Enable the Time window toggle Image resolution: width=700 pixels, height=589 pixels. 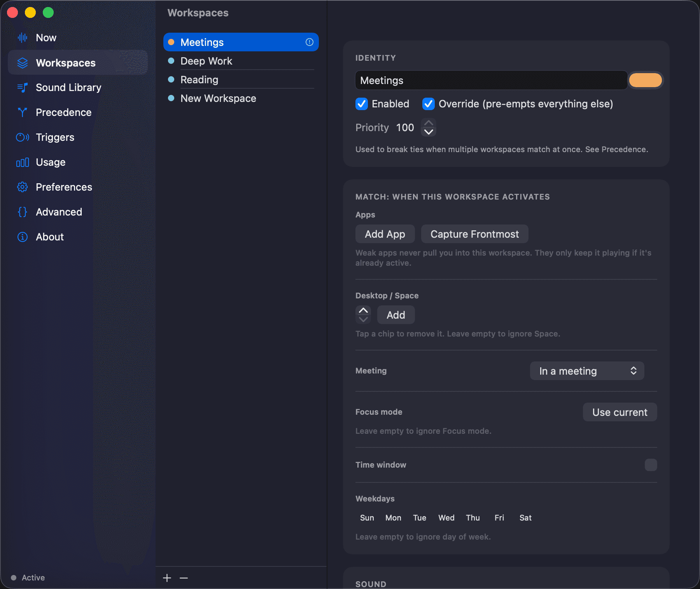click(651, 465)
